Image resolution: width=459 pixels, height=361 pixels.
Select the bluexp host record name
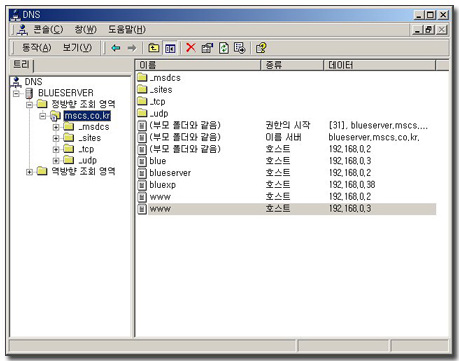pos(162,185)
